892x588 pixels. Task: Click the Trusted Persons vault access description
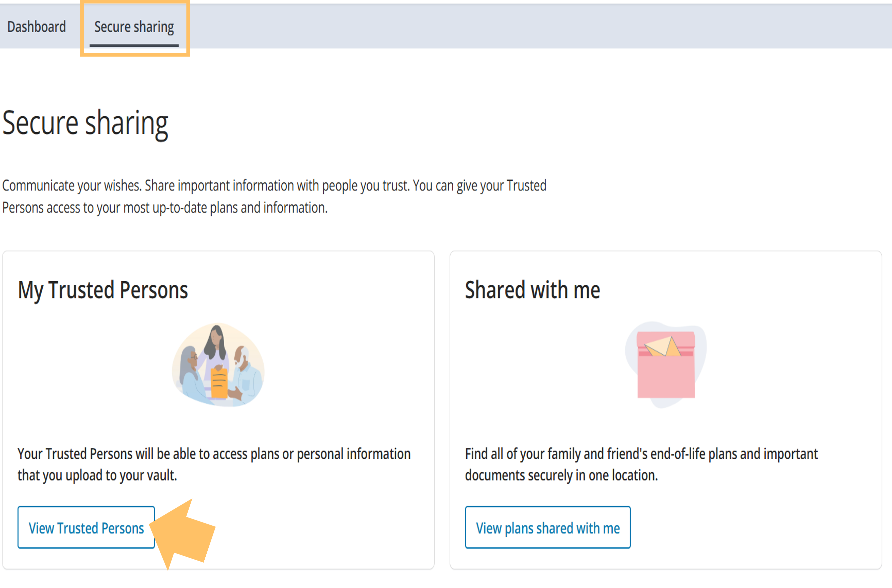214,464
